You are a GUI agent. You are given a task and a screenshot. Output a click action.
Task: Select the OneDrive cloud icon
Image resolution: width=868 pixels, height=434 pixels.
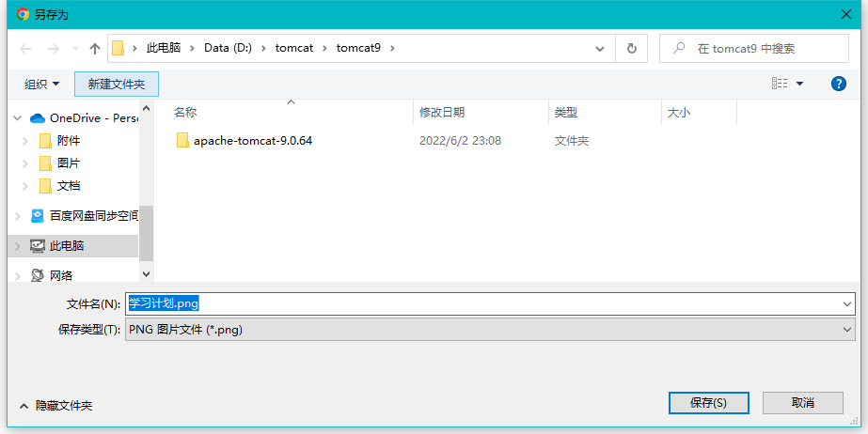click(x=38, y=118)
